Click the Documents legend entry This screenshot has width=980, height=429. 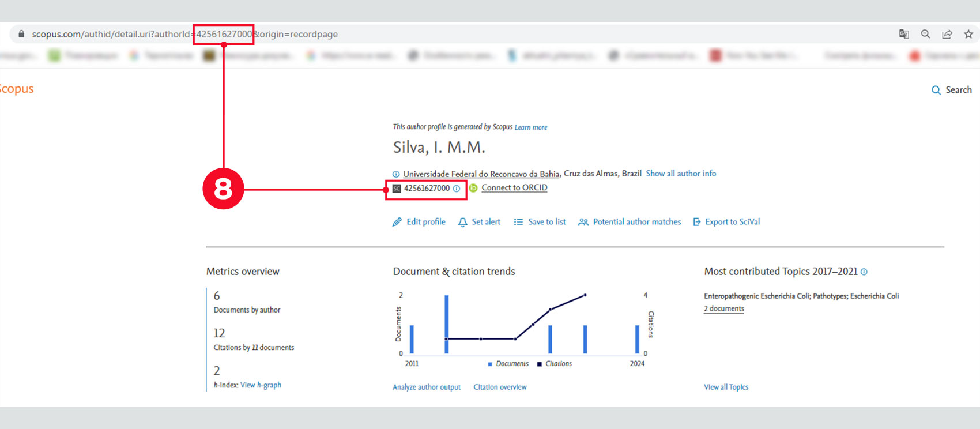click(x=508, y=364)
